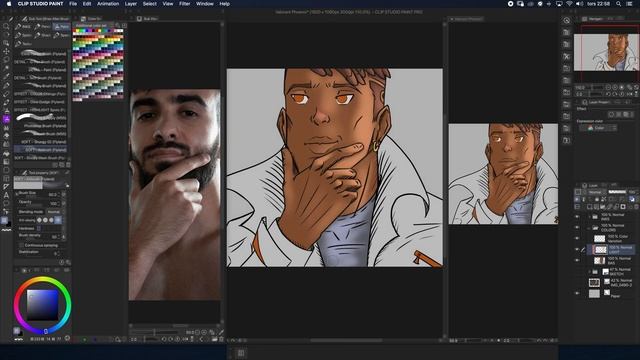Screen dimensions: 640x360
Task: Switch to the Sub View tab
Action: pos(148,19)
